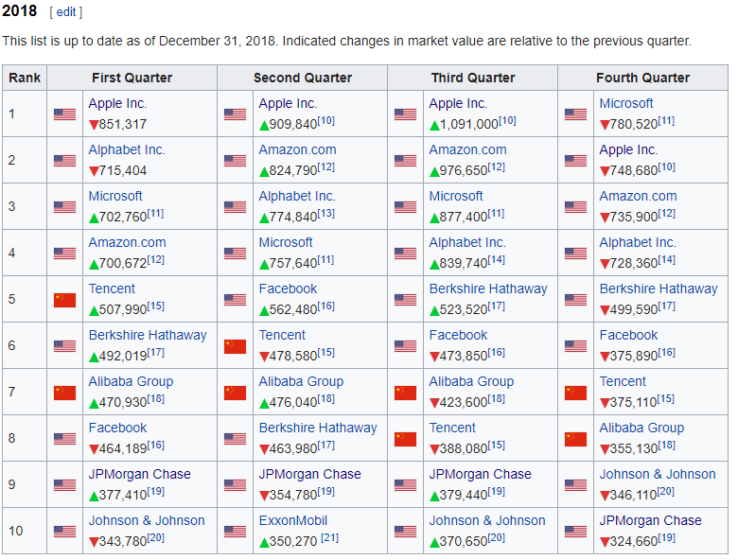Open the Facebook link in Third Quarter

458,336
